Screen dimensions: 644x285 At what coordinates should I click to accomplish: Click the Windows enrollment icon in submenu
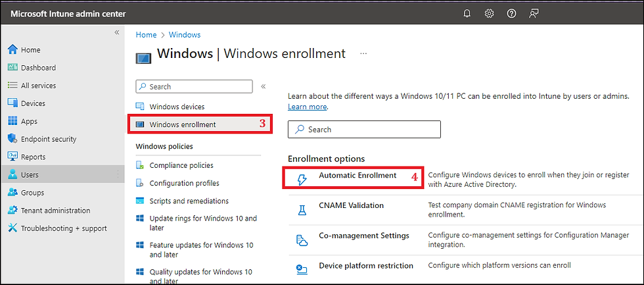(140, 124)
